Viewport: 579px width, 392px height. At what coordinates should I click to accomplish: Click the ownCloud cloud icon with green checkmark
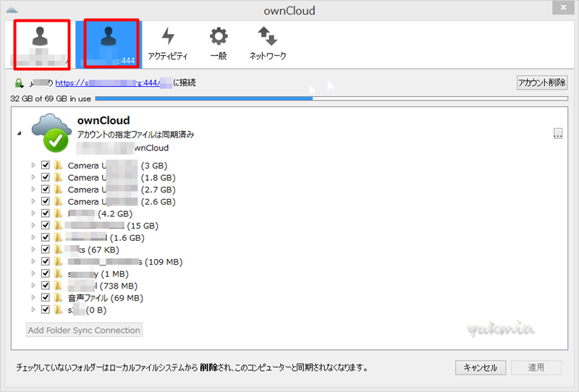click(x=51, y=133)
